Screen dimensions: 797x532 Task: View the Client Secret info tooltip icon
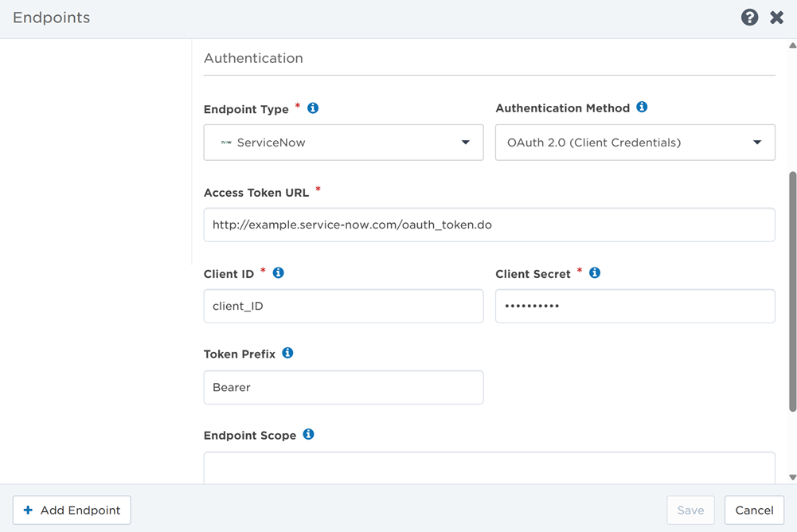[x=595, y=273]
